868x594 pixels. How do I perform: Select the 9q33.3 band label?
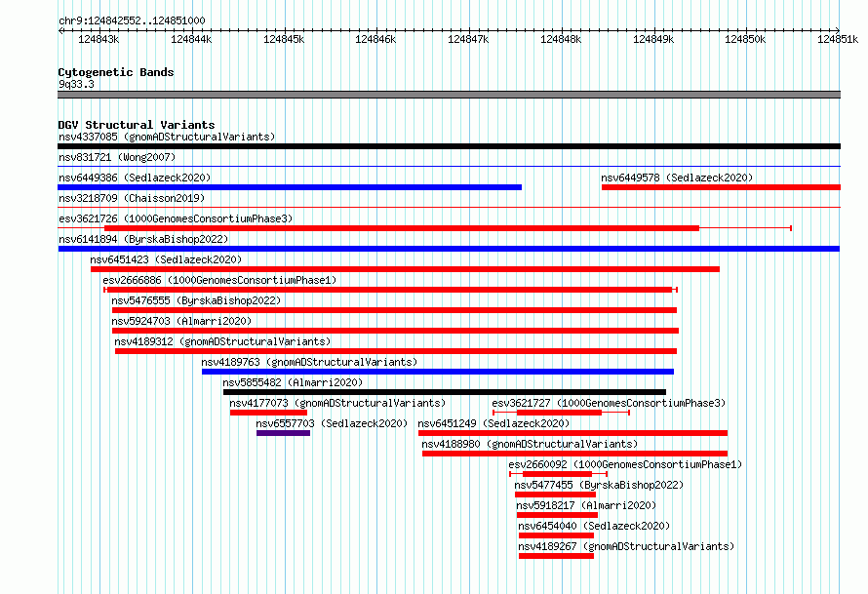point(76,84)
